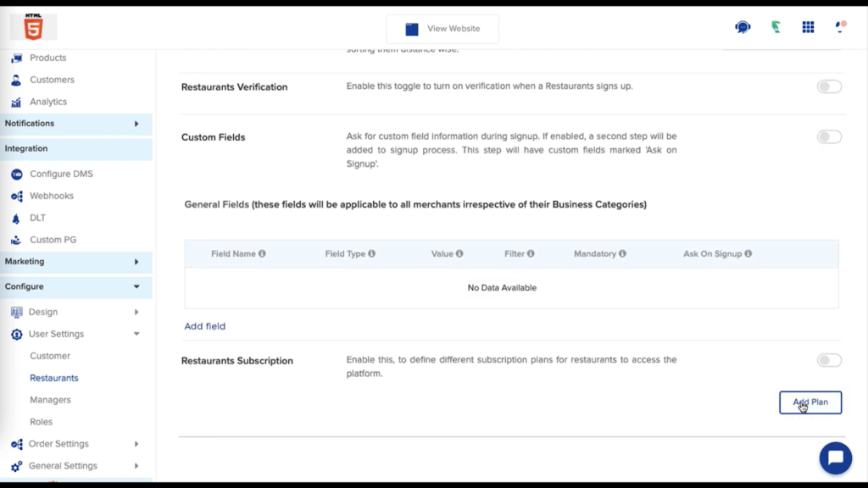Click the General Fields heading text
The height and width of the screenshot is (488, 868).
[x=415, y=205]
